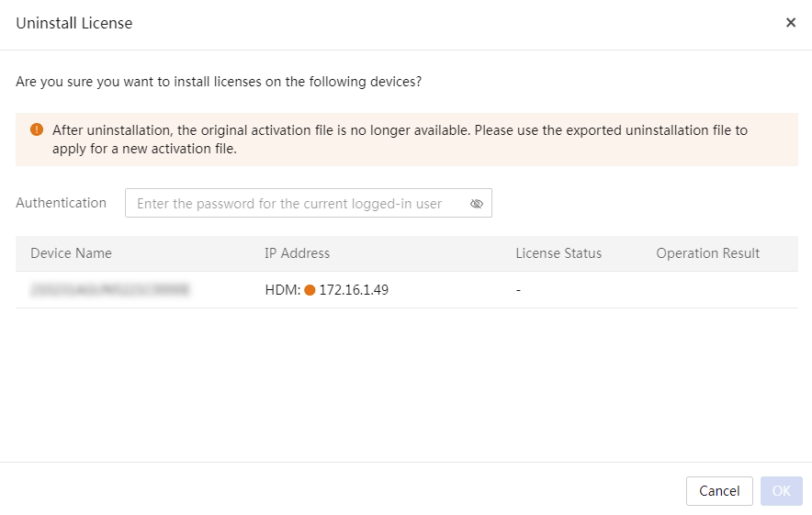This screenshot has width=812, height=515.
Task: Click the License Status column header
Action: [x=558, y=253]
